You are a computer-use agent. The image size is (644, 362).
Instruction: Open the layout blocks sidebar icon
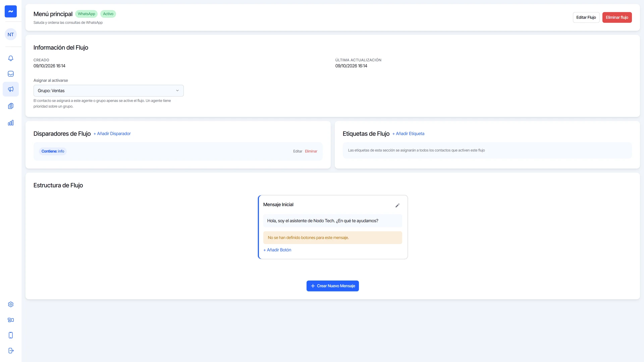click(11, 320)
